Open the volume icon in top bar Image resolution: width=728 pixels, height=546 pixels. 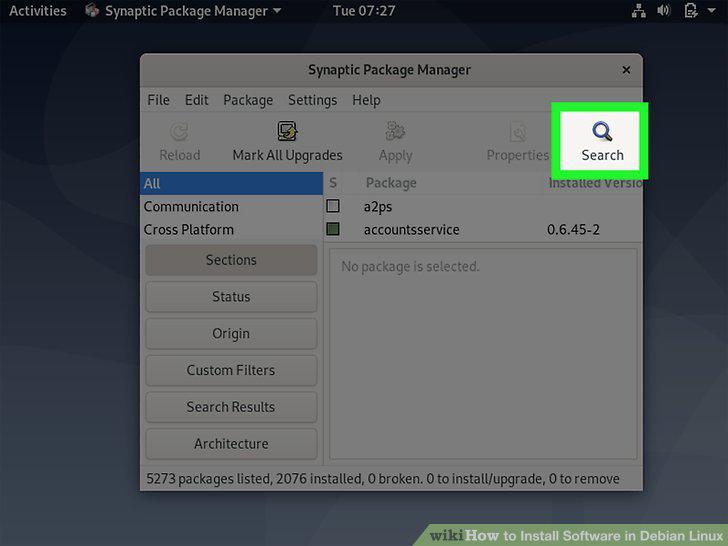664,10
